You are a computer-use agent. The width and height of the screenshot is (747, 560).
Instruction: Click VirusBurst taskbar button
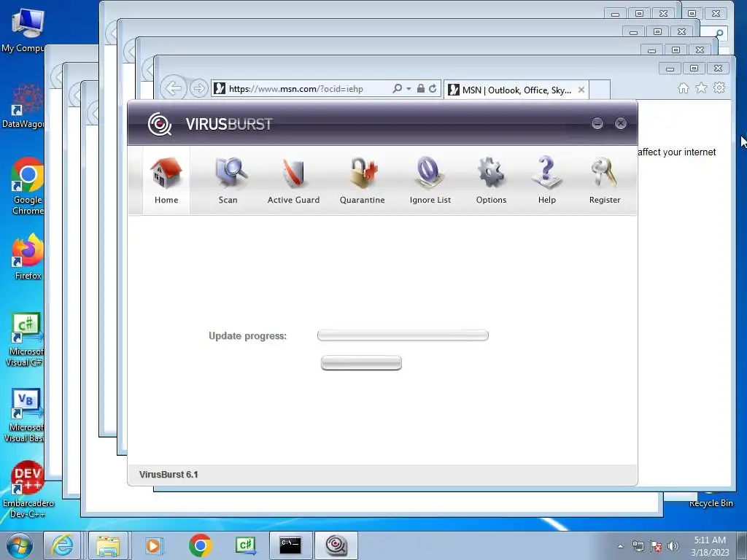[336, 545]
